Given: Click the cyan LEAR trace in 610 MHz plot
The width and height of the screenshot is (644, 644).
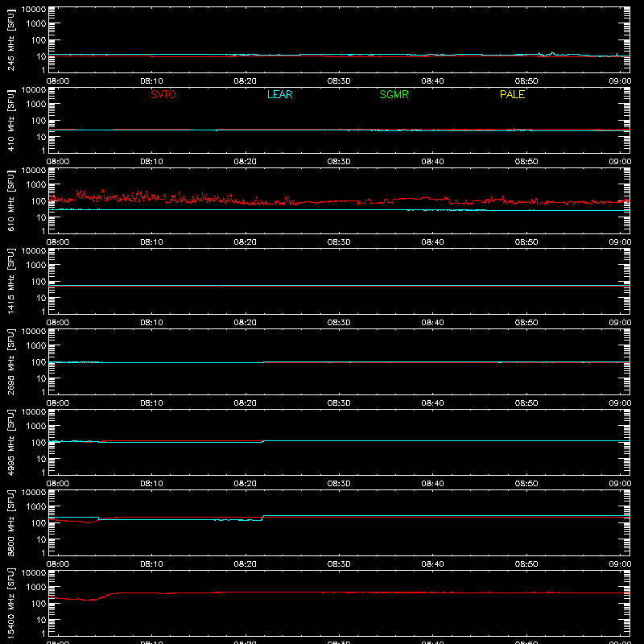Looking at the screenshot, I should click(x=339, y=210).
